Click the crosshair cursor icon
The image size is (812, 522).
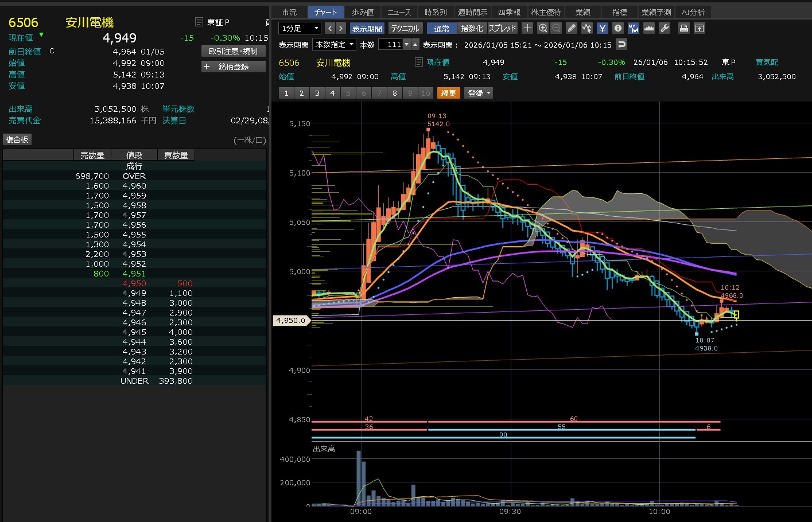(527, 28)
